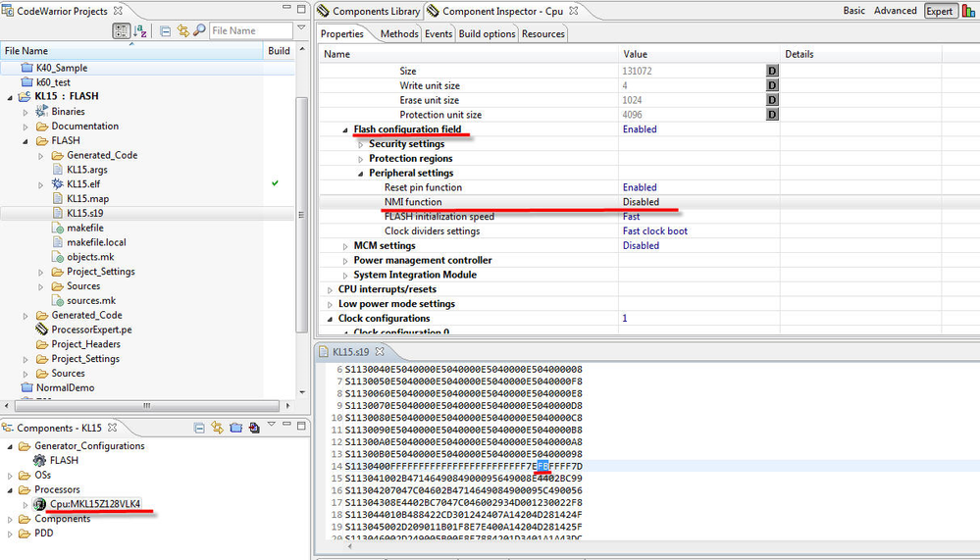Click the Binaries icon under KL15
Screen dimensions: 980x560
(42, 111)
